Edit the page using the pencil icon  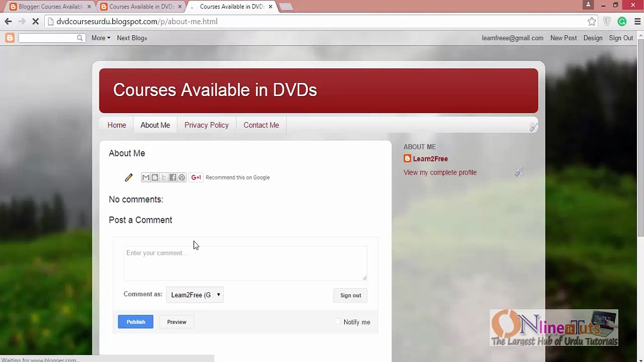[129, 177]
